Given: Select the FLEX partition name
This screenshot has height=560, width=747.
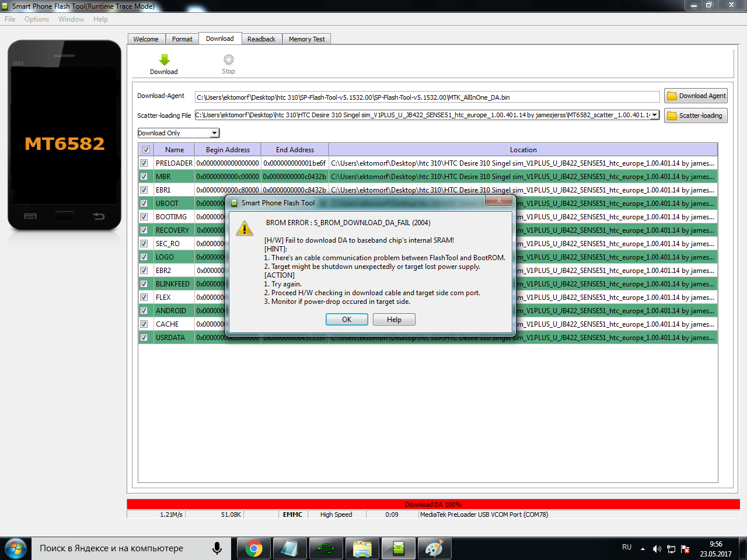Looking at the screenshot, I should tap(163, 297).
